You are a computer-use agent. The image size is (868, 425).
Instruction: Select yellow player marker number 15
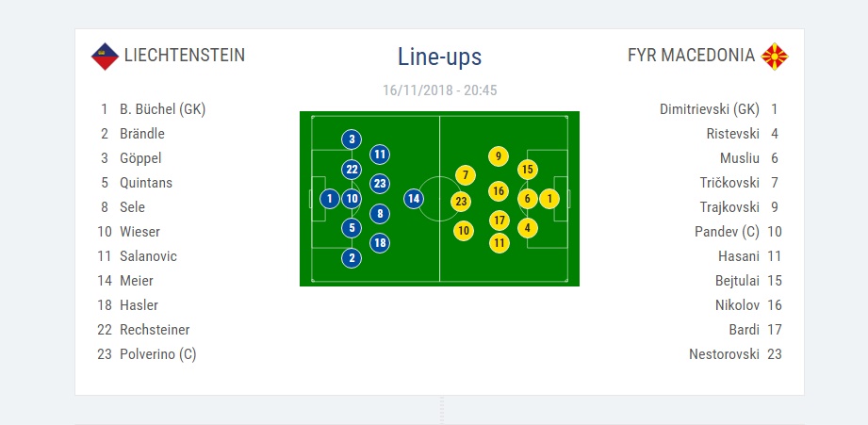tap(527, 170)
